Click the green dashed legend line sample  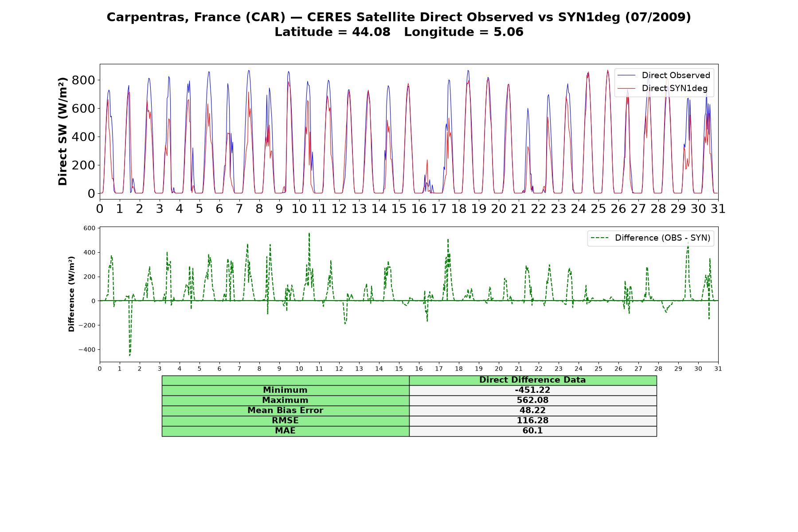pos(599,238)
